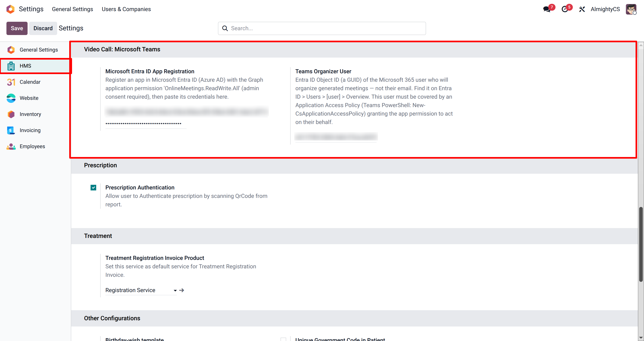Click the Teams Organizer User label

[x=323, y=71]
